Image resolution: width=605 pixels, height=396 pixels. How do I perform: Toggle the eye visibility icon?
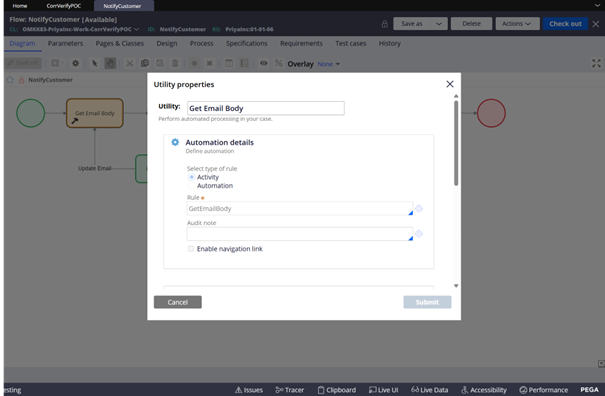264,63
